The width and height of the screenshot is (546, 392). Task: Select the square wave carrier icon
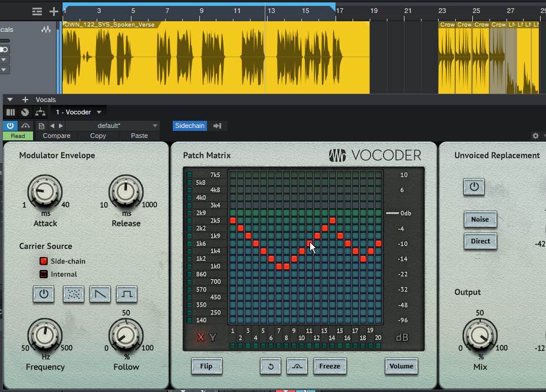pyautogui.click(x=126, y=294)
